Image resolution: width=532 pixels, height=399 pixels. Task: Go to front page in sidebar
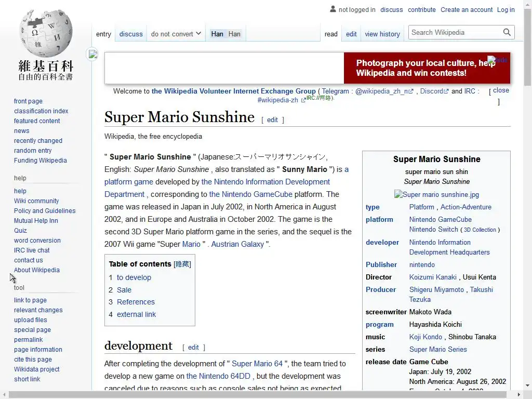coord(28,101)
